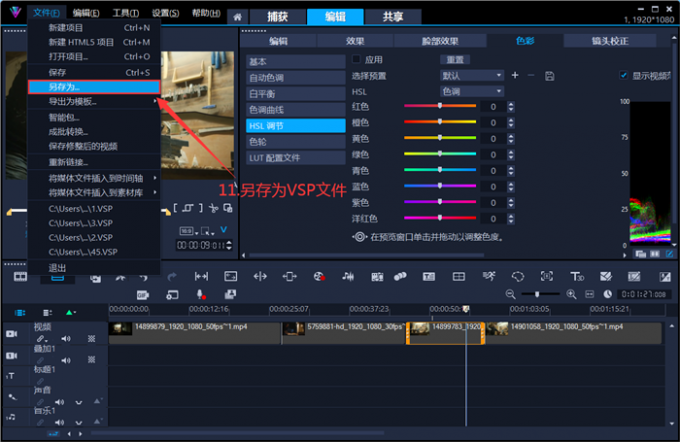
Task: Open the mask creator icon
Action: (x=518, y=276)
